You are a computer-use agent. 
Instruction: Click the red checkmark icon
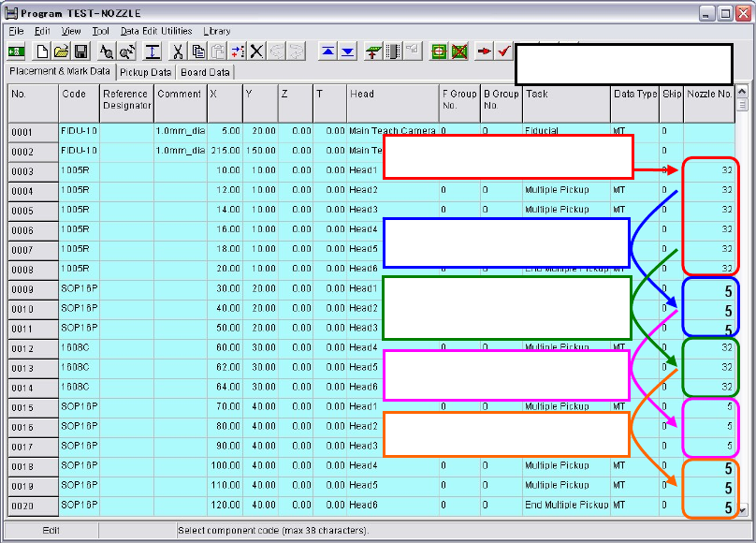[x=504, y=51]
